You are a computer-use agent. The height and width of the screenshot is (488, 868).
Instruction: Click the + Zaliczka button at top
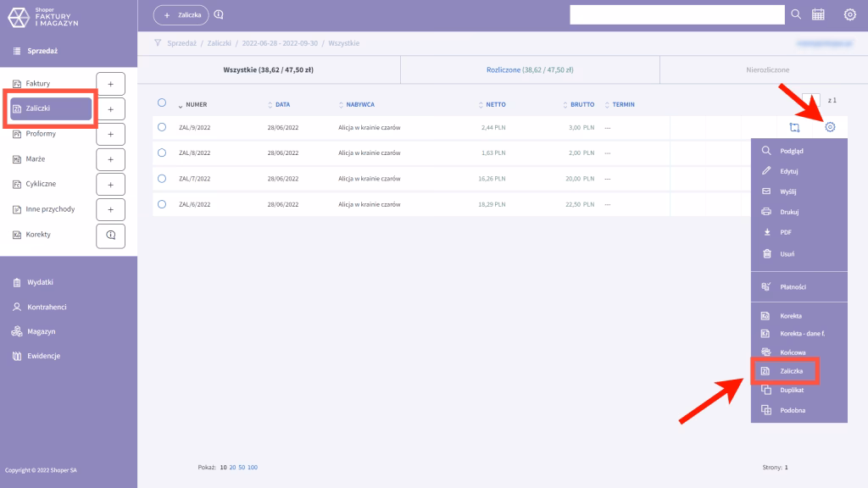pyautogui.click(x=181, y=14)
